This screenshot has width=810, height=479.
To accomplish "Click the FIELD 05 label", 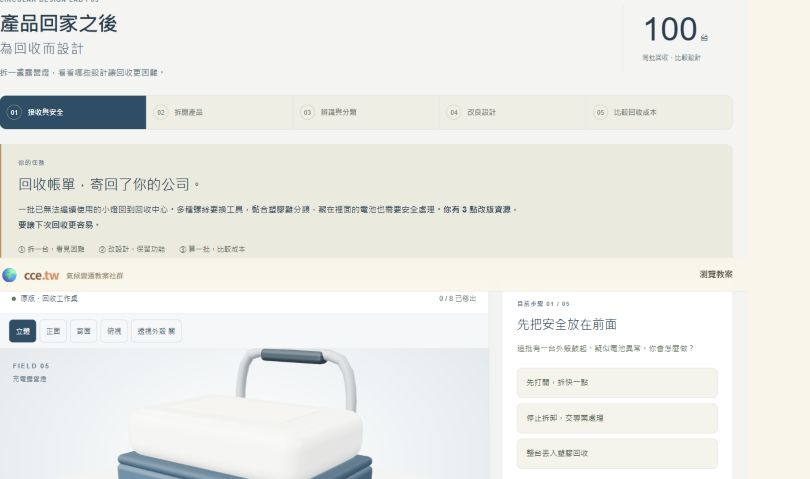I will pyautogui.click(x=31, y=366).
